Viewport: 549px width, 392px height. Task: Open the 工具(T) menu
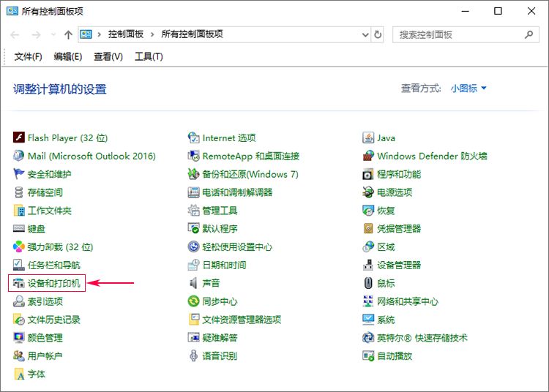[x=149, y=56]
